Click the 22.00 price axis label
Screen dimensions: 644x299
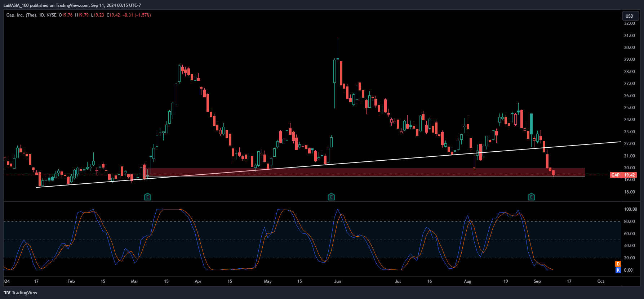pos(630,143)
